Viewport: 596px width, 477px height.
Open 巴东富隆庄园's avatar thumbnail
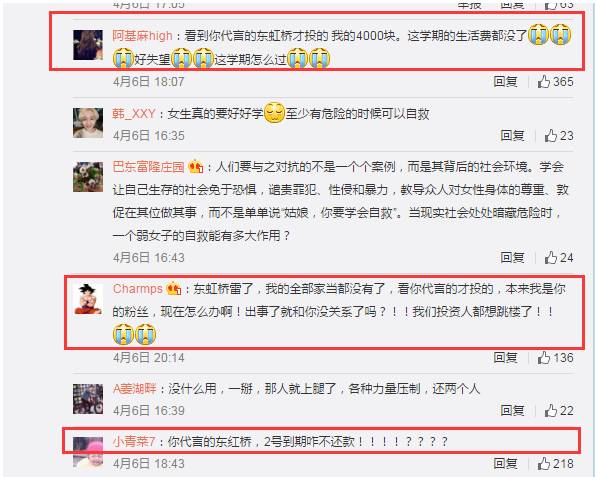point(88,177)
